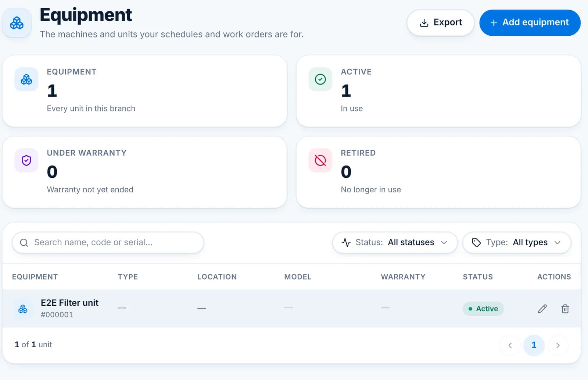Screen dimensions: 588x380
Task: Open the Status All statuses dropdown
Action: tap(395, 242)
